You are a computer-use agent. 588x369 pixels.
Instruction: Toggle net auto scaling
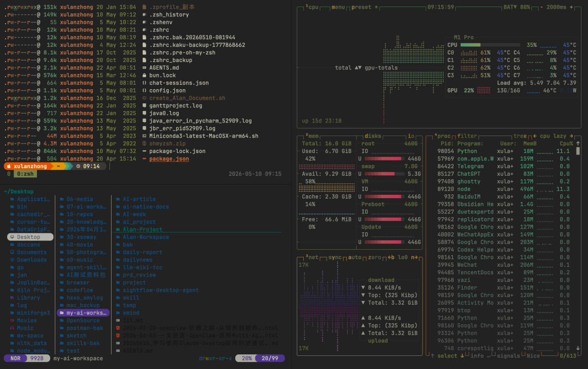tap(354, 257)
